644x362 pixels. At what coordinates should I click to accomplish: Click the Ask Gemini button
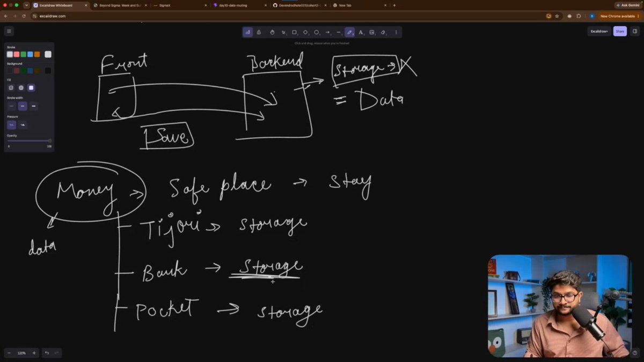[x=628, y=5]
